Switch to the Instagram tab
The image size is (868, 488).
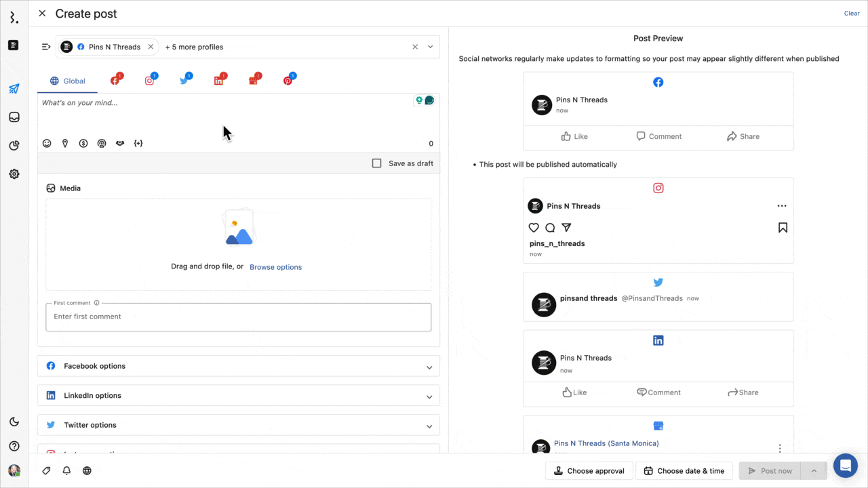coord(151,80)
